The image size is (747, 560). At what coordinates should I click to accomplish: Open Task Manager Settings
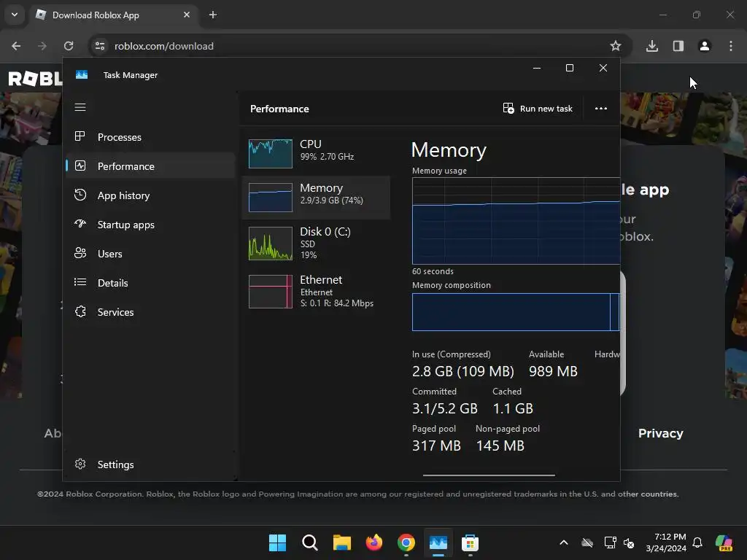(x=150, y=464)
